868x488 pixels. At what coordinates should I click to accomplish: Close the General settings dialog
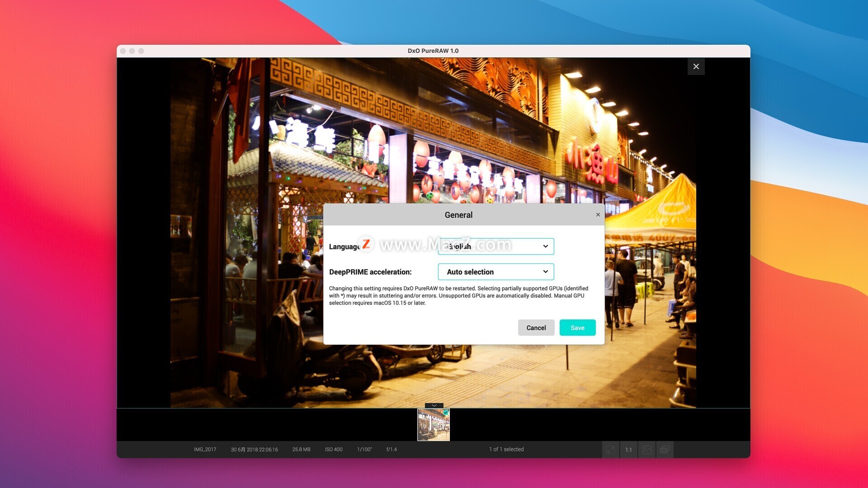coord(598,215)
